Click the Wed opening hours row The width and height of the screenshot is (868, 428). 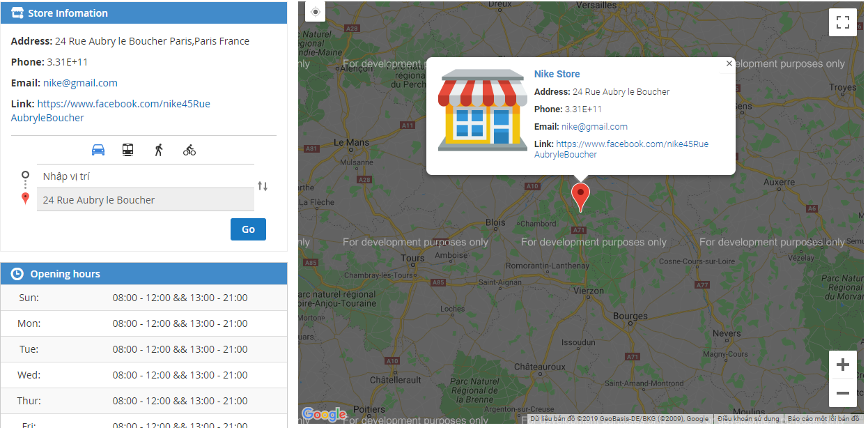(144, 375)
